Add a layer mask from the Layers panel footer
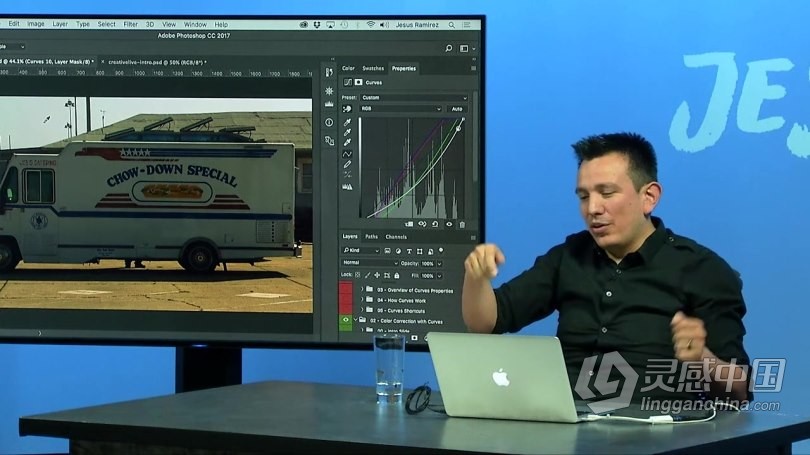810x455 pixels. (x=414, y=338)
